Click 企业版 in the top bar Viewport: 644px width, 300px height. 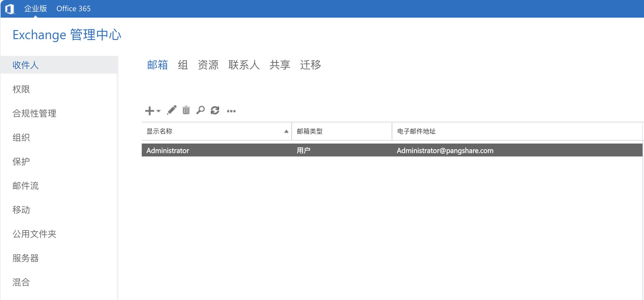coord(36,9)
